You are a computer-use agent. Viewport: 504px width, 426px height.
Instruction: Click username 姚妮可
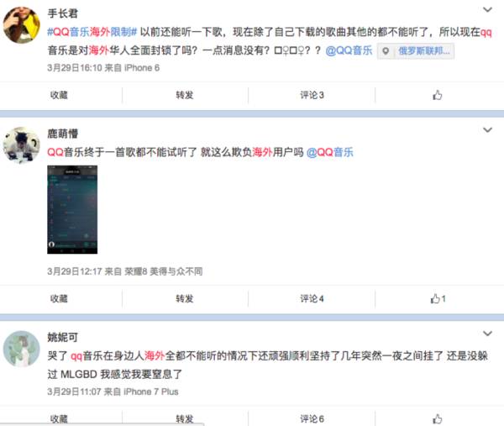63,337
